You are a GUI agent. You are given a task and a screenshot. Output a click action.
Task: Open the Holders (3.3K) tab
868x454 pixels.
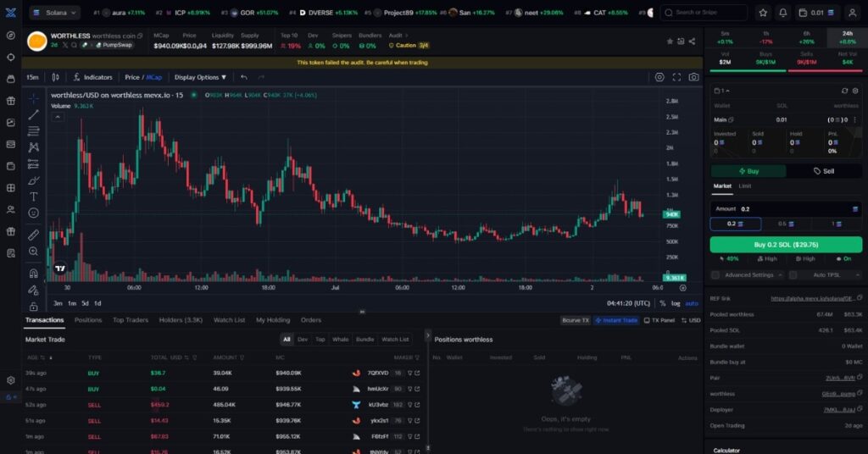tap(181, 320)
